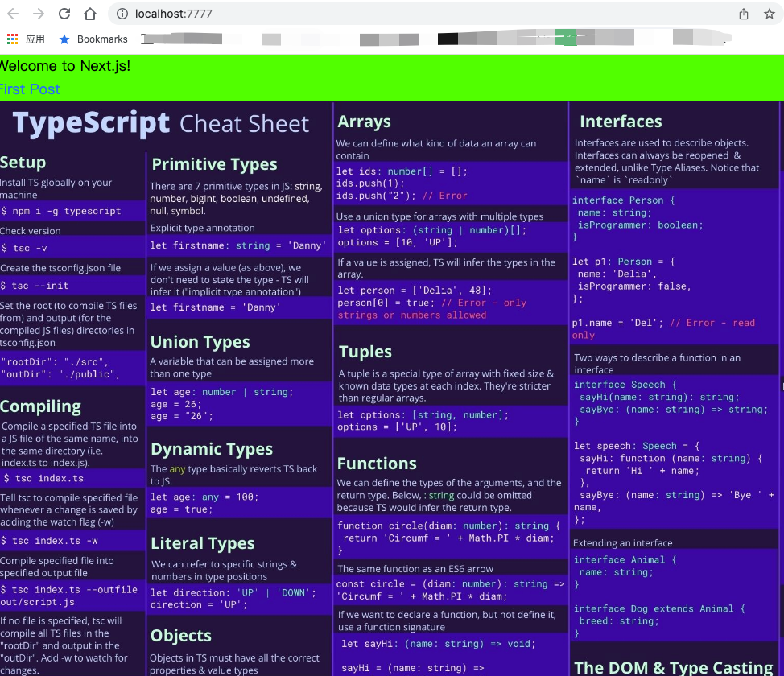Click the Setup section heading

[x=23, y=163]
